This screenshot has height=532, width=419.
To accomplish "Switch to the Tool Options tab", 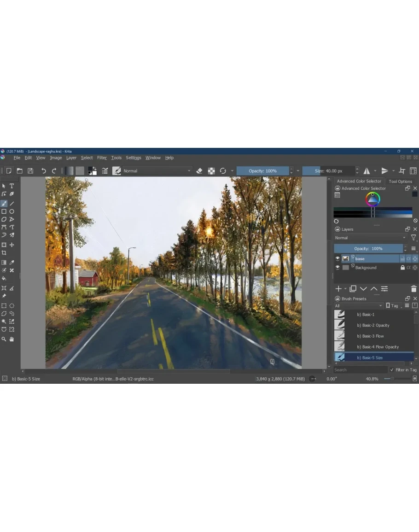I will coord(400,181).
